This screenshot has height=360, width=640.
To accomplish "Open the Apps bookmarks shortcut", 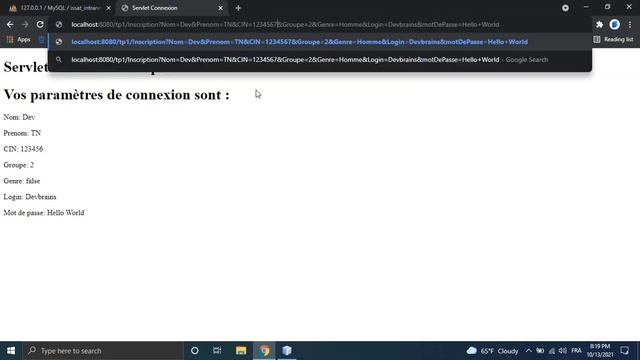I will [19, 40].
